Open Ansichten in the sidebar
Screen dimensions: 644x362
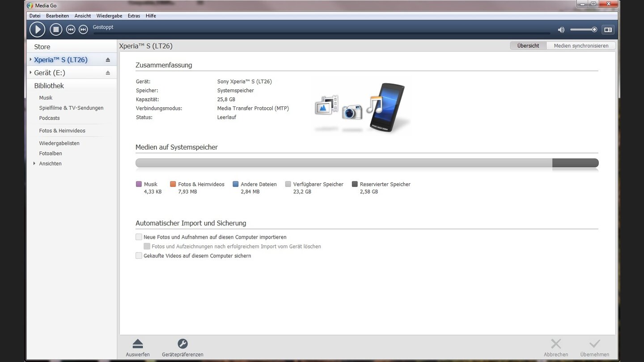pyautogui.click(x=50, y=164)
